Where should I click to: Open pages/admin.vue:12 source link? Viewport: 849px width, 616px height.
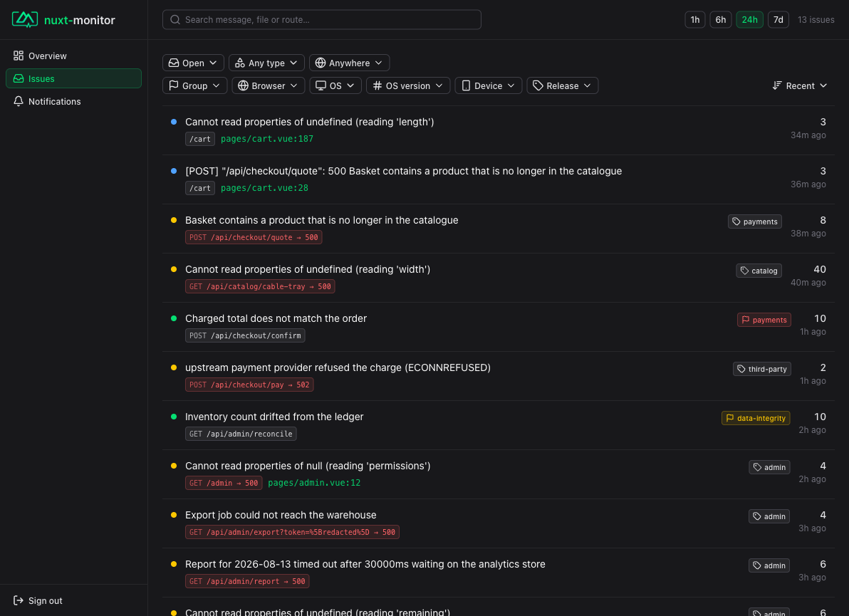pyautogui.click(x=314, y=483)
